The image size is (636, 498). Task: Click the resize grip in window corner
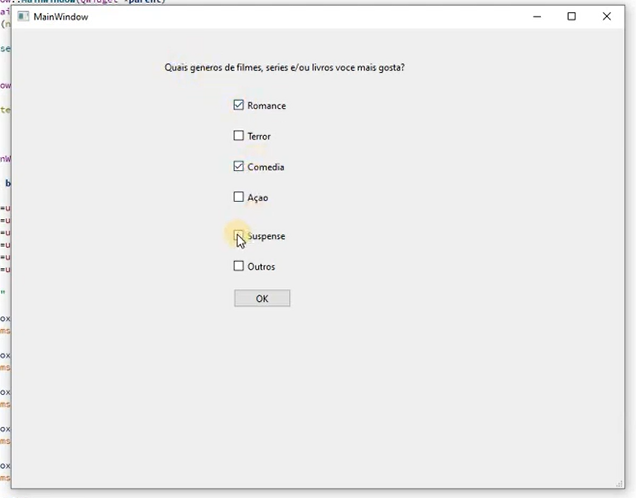(x=618, y=482)
